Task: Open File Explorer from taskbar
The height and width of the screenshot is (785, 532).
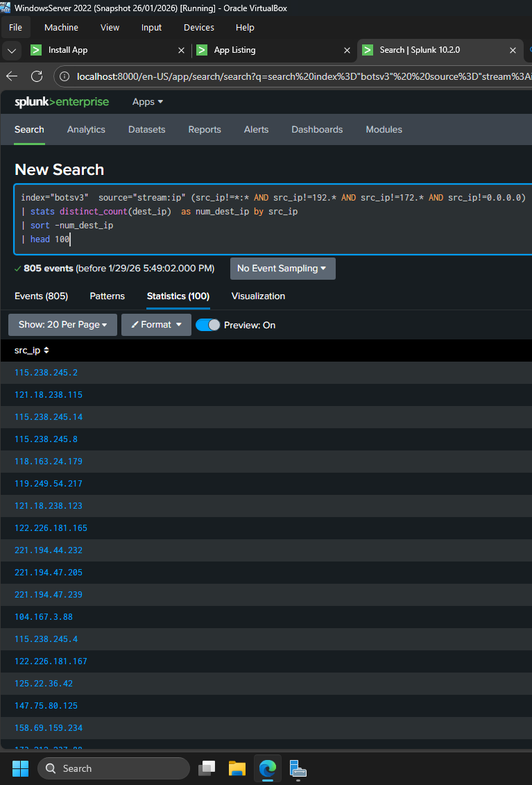Action: (237, 768)
